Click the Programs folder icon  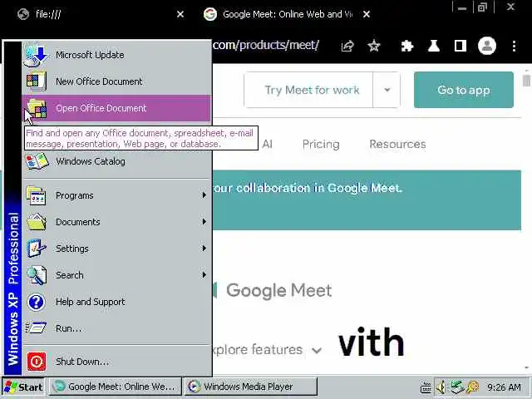click(36, 195)
